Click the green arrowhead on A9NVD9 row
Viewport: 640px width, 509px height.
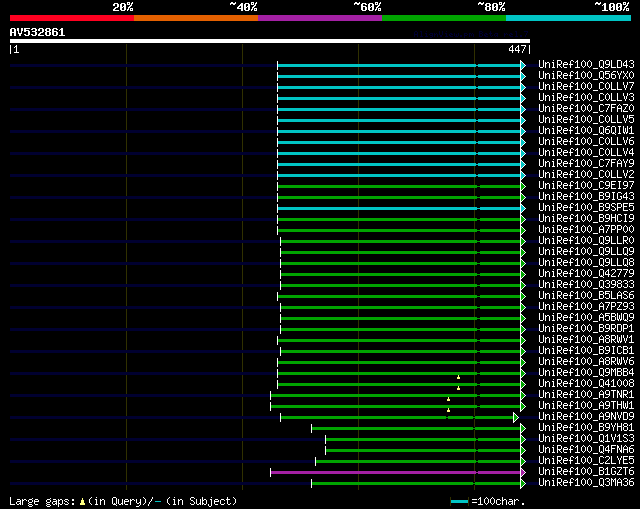pos(516,418)
